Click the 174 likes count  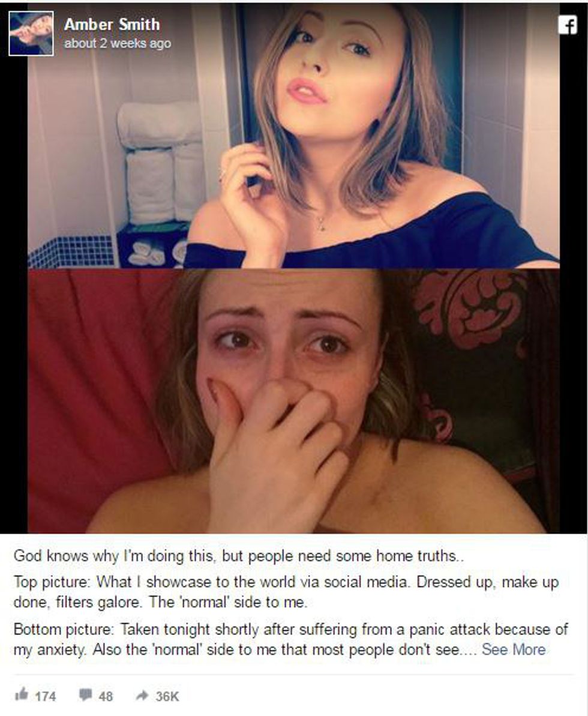coord(45,696)
